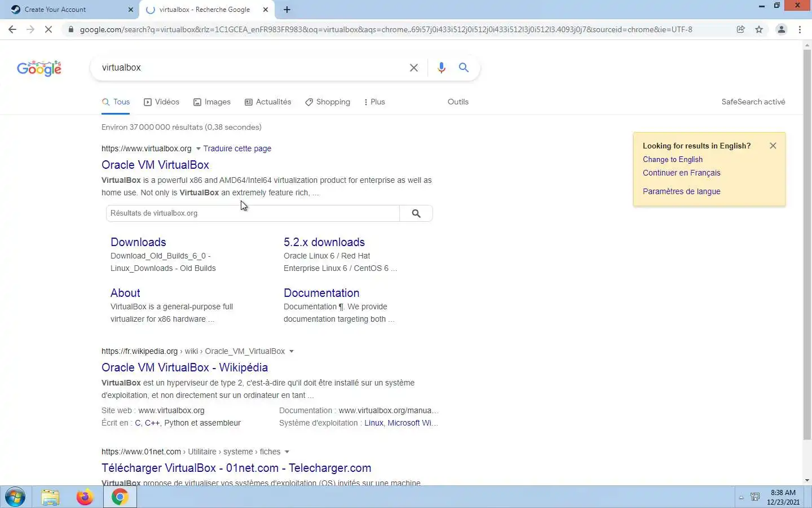Expand Wikipedia result options arrow

pos(292,352)
